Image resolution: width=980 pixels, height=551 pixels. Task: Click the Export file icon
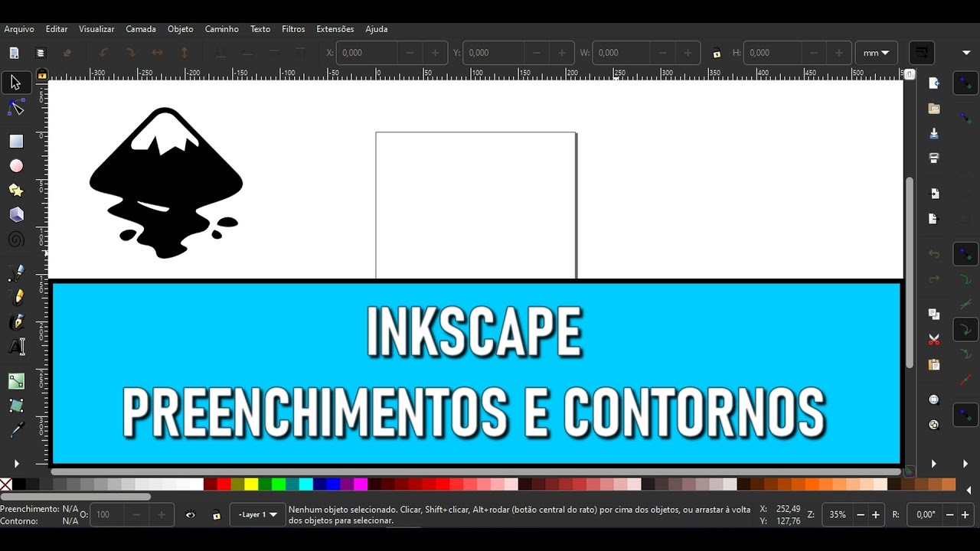point(934,219)
